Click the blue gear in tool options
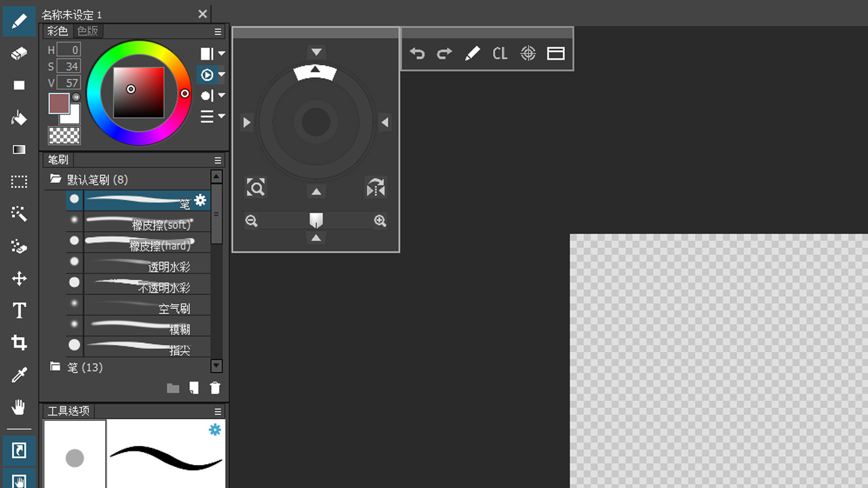Image resolution: width=868 pixels, height=488 pixels. (x=215, y=430)
